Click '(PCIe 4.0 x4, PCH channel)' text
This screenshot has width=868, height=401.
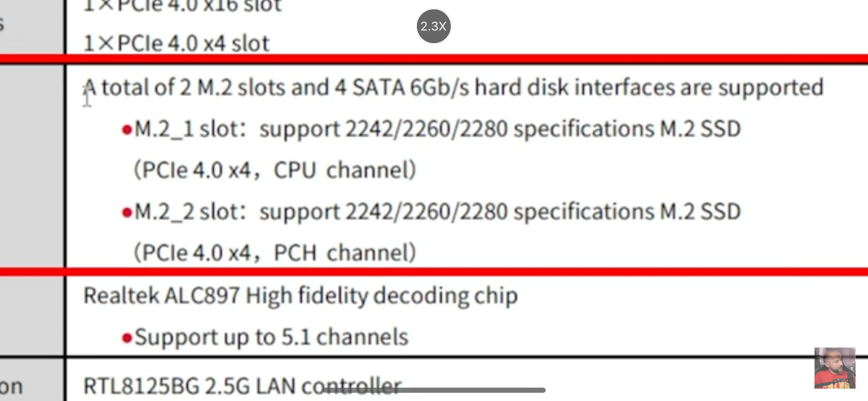pyautogui.click(x=275, y=253)
